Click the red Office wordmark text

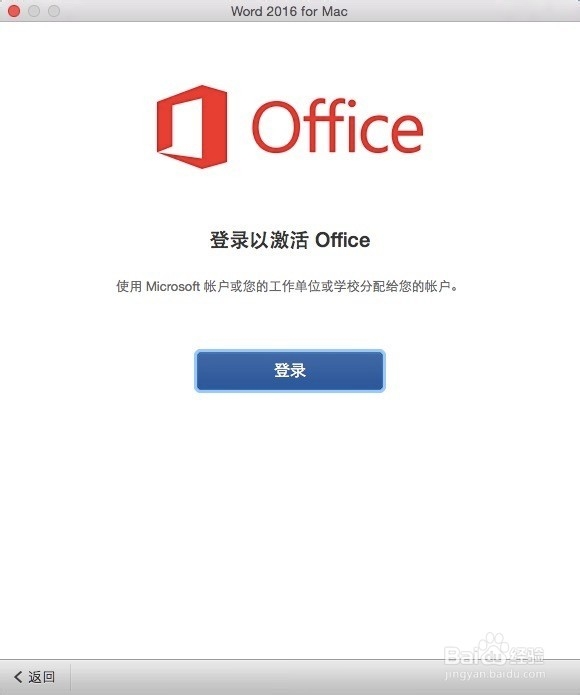pos(338,126)
